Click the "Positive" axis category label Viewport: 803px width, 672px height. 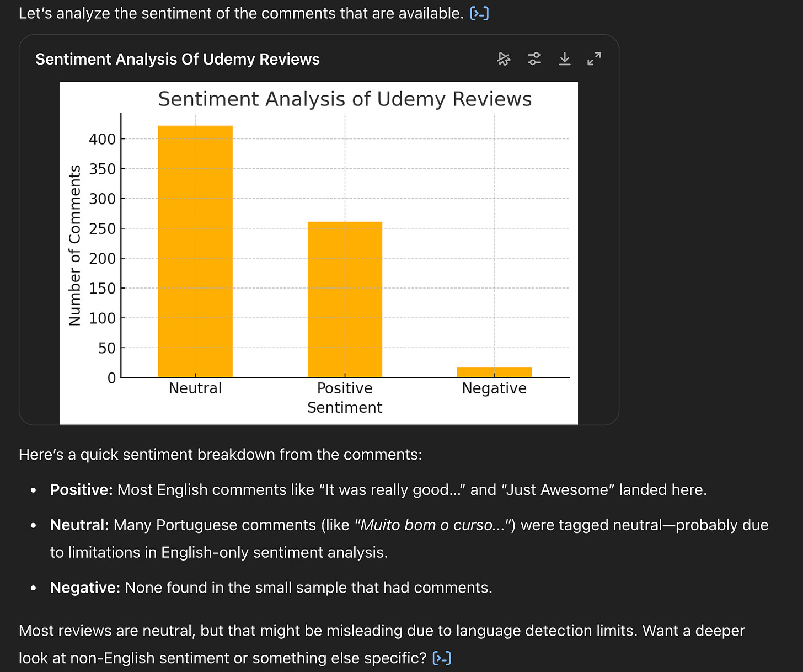click(x=345, y=388)
